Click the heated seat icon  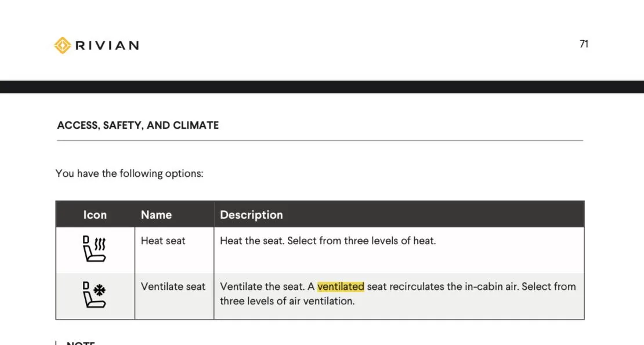click(95, 249)
